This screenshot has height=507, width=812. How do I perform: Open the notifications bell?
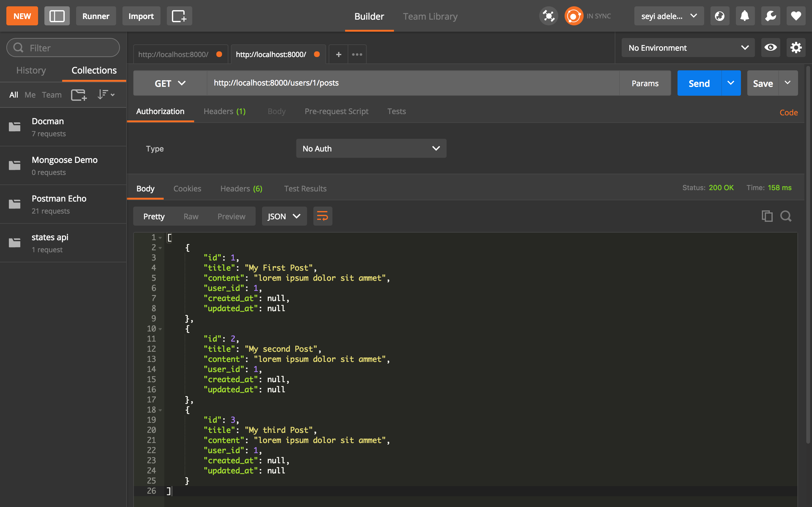tap(744, 16)
